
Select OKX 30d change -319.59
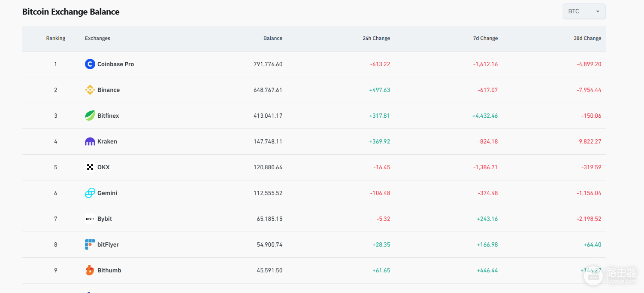point(591,167)
